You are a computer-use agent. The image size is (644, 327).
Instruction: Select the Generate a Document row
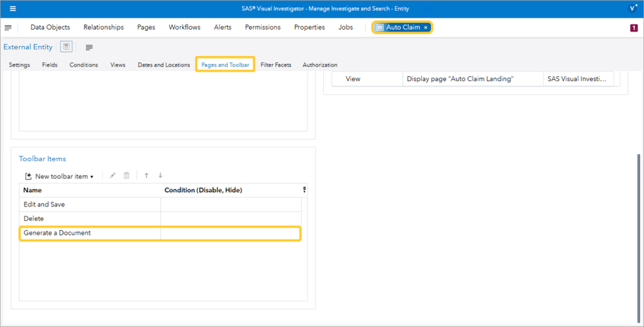point(160,233)
